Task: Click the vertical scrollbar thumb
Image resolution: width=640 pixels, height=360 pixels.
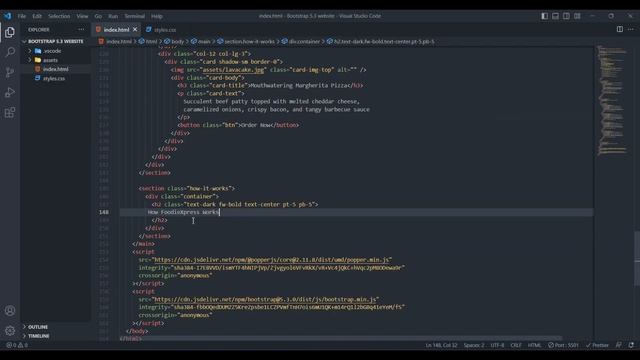Action: (637, 259)
